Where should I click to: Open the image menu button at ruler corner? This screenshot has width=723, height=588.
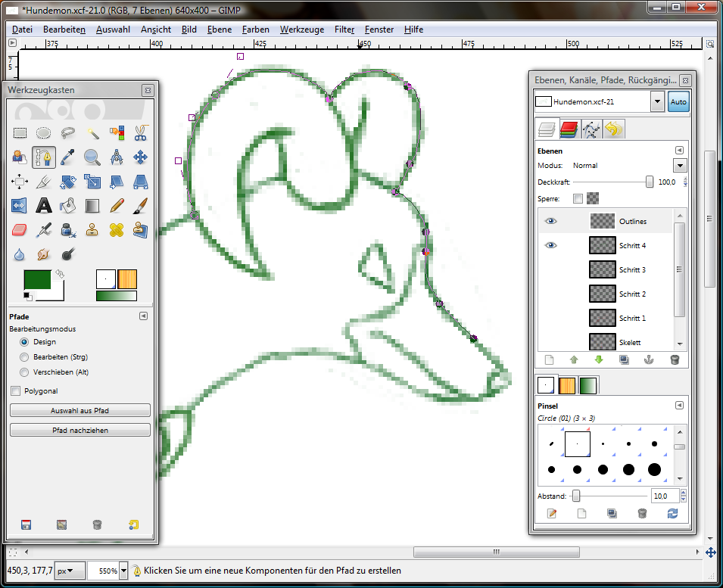12,43
